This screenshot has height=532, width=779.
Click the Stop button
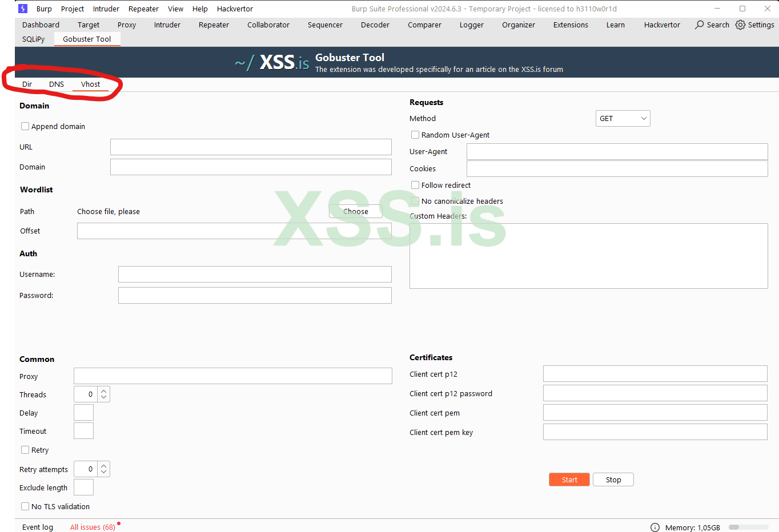[x=613, y=479]
